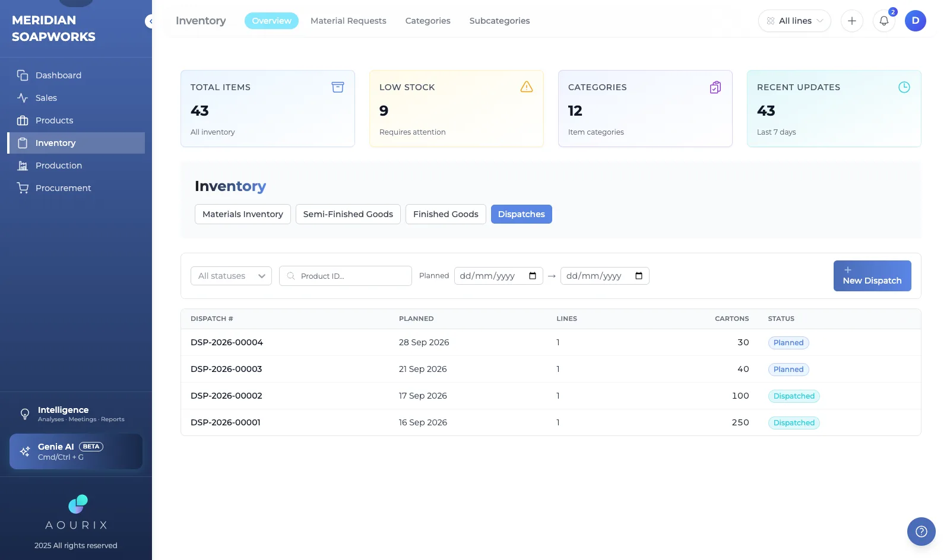Viewport: 950px width, 560px height.
Task: Open calendar picker for start date
Action: pos(533,276)
